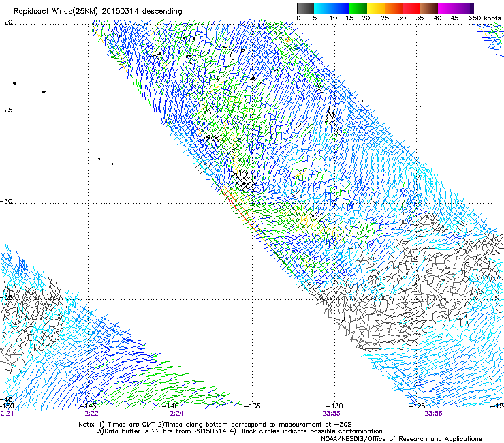Click the purple 2:22 time label
This screenshot has width=504, height=443.
click(92, 414)
